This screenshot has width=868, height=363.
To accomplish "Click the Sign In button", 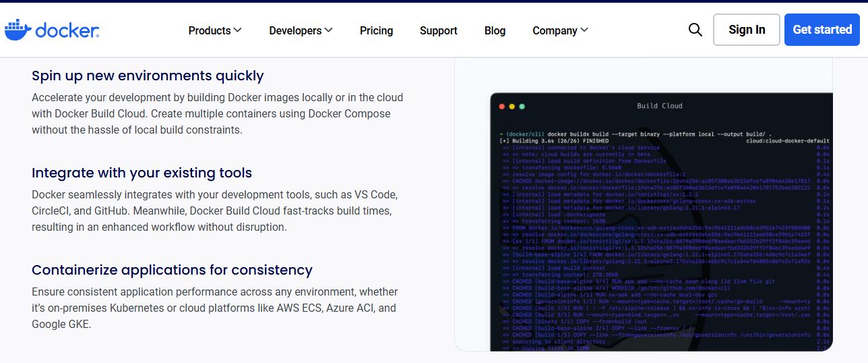I will point(747,30).
